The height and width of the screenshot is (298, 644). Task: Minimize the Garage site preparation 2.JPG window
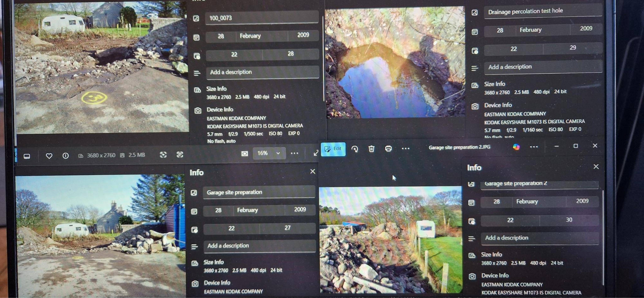pyautogui.click(x=556, y=146)
